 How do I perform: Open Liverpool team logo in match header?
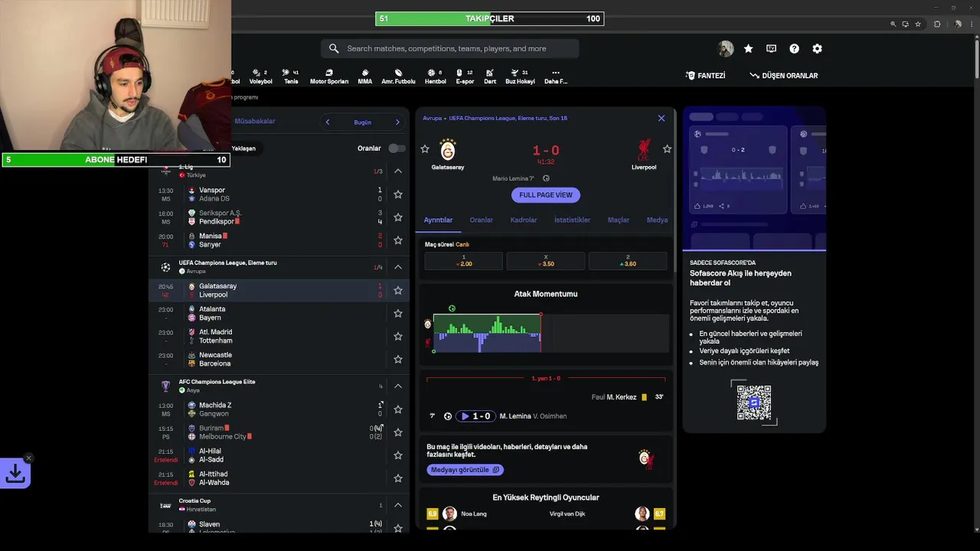coord(643,150)
